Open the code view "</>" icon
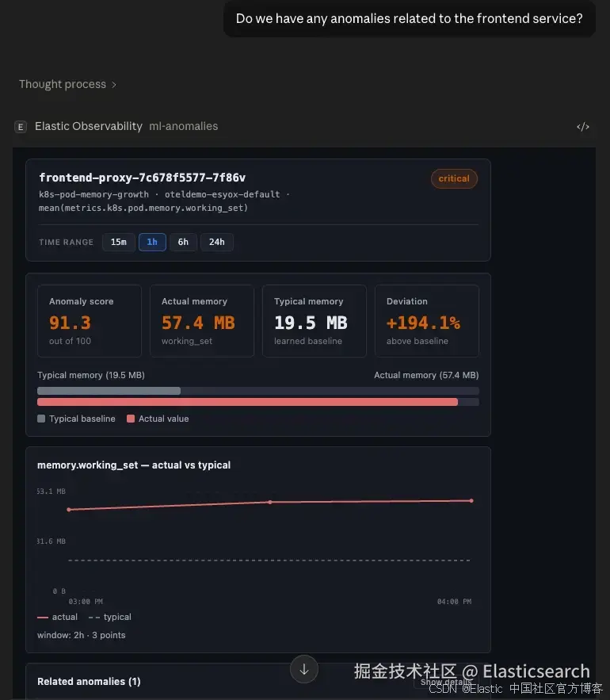610x700 pixels. [x=583, y=127]
